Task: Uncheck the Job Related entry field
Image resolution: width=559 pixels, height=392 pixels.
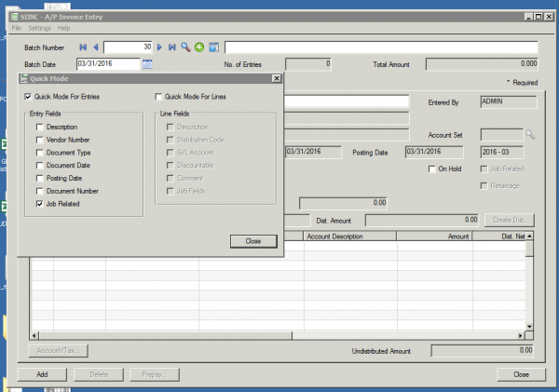Action: click(39, 203)
